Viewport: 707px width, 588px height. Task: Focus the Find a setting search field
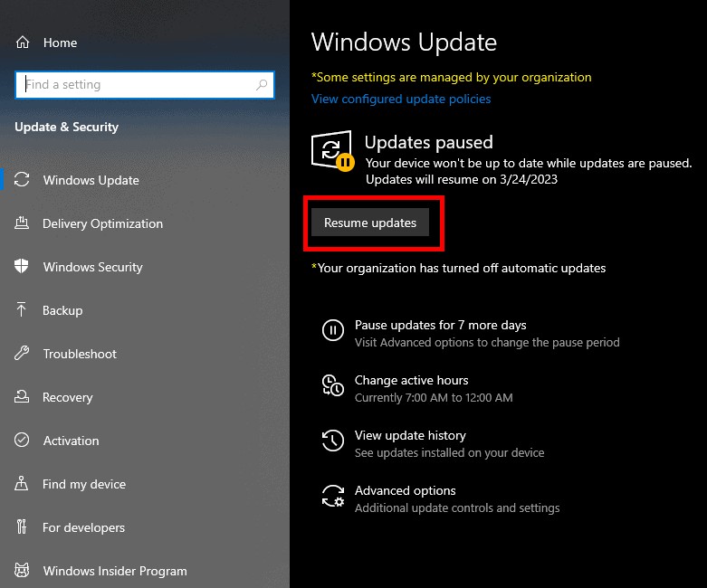click(x=145, y=84)
